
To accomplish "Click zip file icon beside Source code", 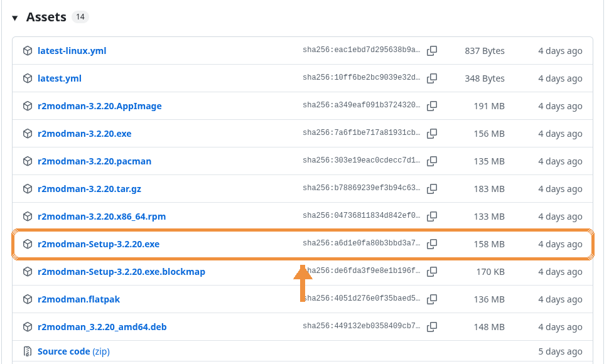I will click(28, 351).
